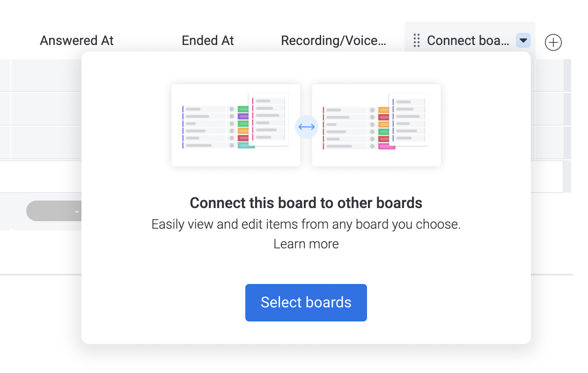Click the plus icon to add a column

[553, 43]
